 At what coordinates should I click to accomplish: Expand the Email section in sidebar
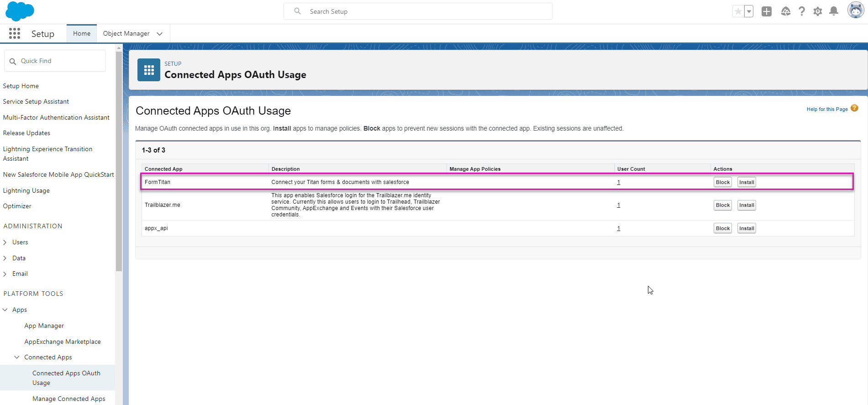tap(5, 274)
